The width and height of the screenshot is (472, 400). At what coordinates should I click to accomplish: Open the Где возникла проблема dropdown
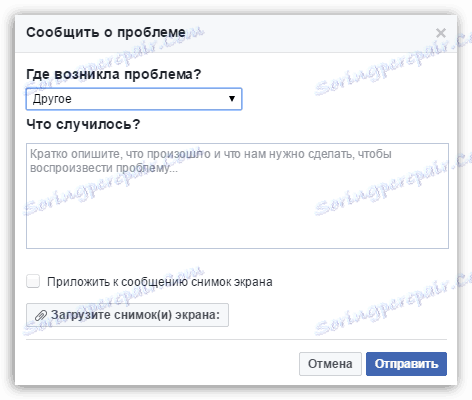[134, 99]
